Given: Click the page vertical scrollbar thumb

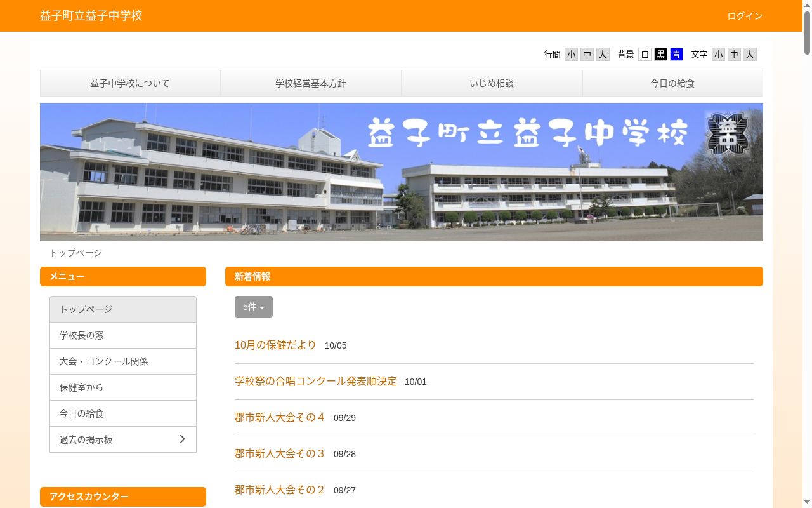Looking at the screenshot, I should 807,32.
